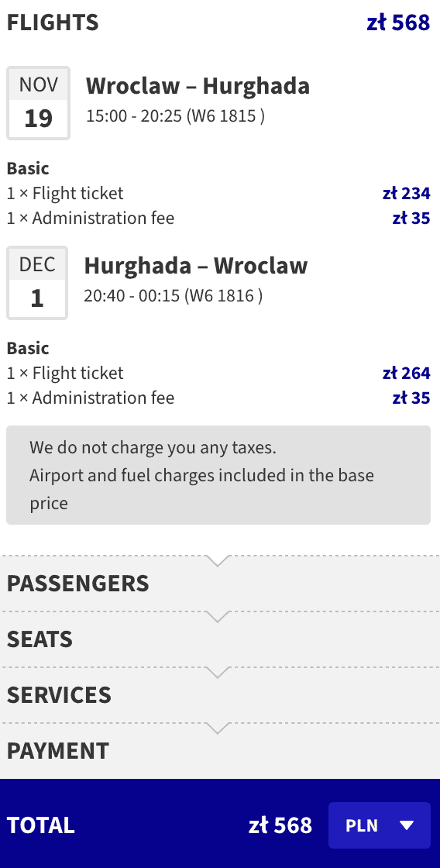The height and width of the screenshot is (868, 440).
Task: Click the Hurghada – Wroclaw flight title
Action: [195, 266]
